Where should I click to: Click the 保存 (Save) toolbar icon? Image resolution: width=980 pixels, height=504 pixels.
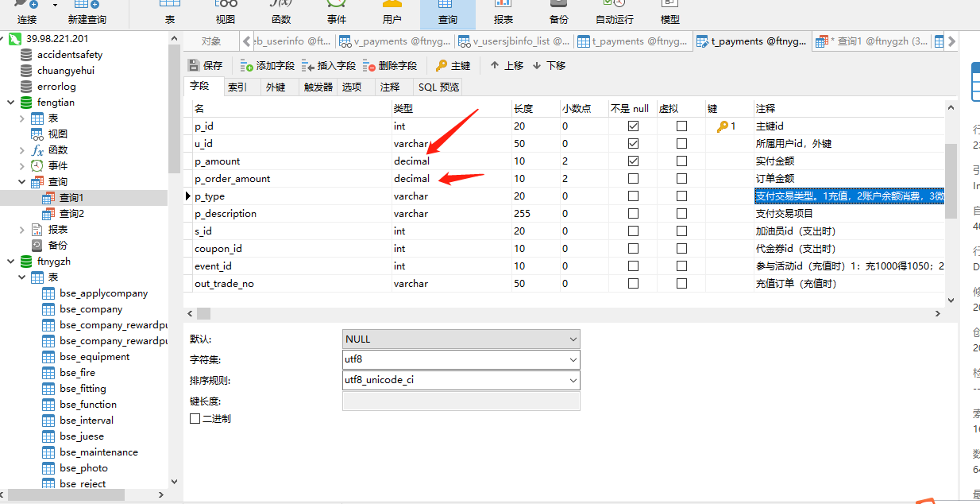click(x=194, y=66)
